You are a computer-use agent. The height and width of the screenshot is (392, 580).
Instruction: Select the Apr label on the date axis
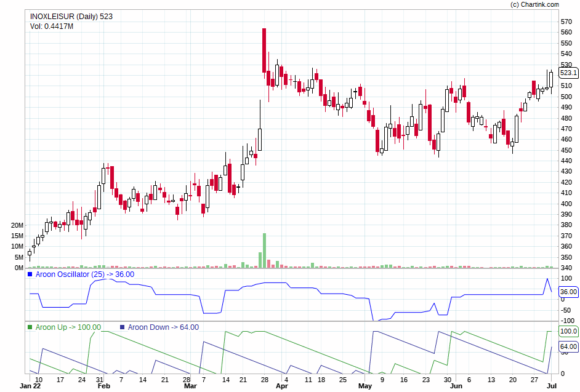tap(282, 385)
